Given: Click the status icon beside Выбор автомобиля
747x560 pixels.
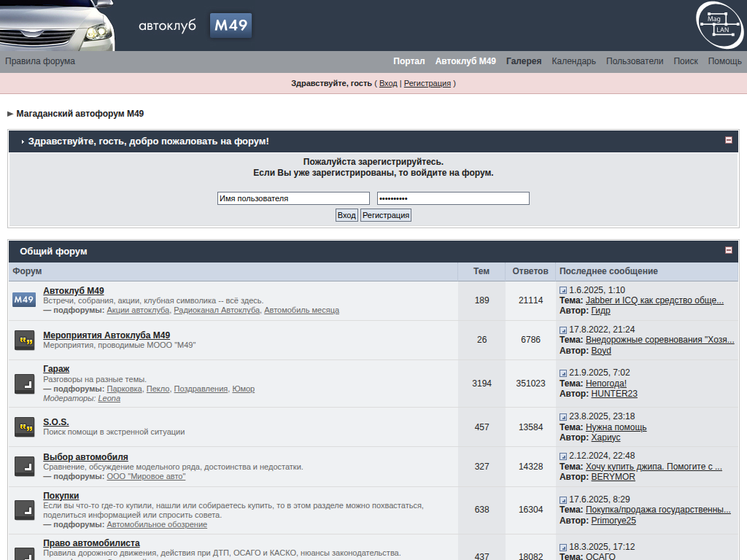Looking at the screenshot, I should click(24, 467).
